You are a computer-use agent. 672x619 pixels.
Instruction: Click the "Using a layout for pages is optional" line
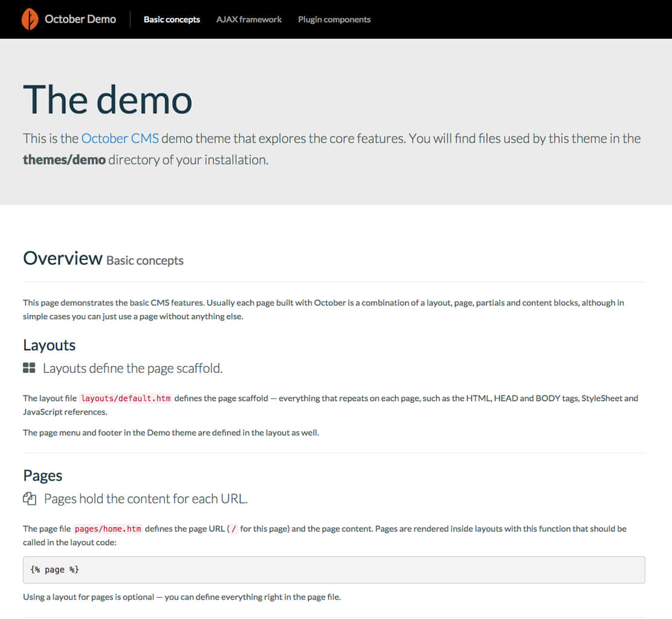(x=182, y=597)
